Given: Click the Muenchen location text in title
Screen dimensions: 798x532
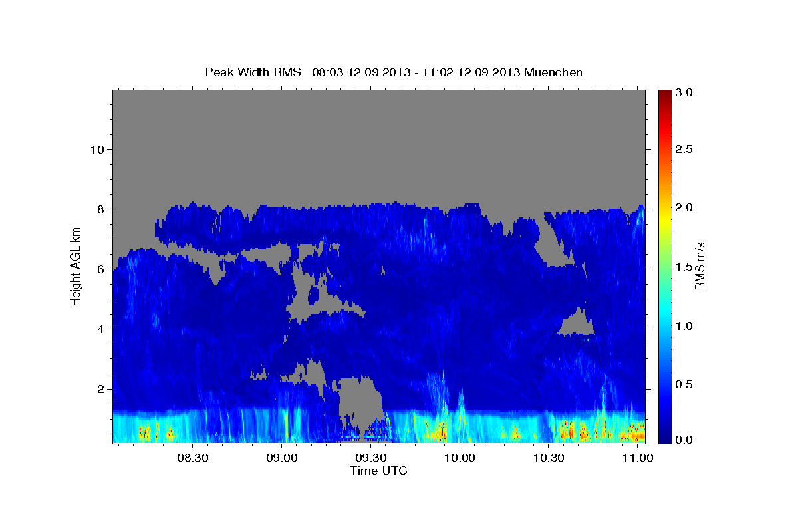Looking at the screenshot, I should (x=553, y=72).
